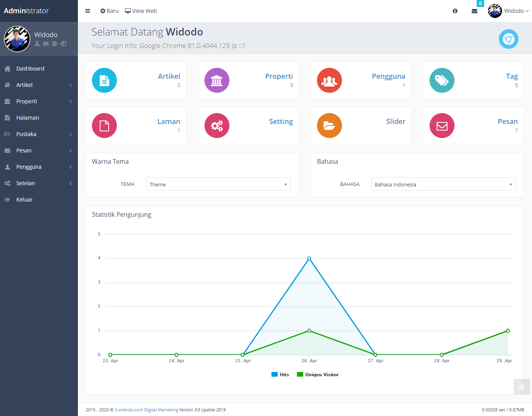Open the Theme dropdown

click(218, 184)
